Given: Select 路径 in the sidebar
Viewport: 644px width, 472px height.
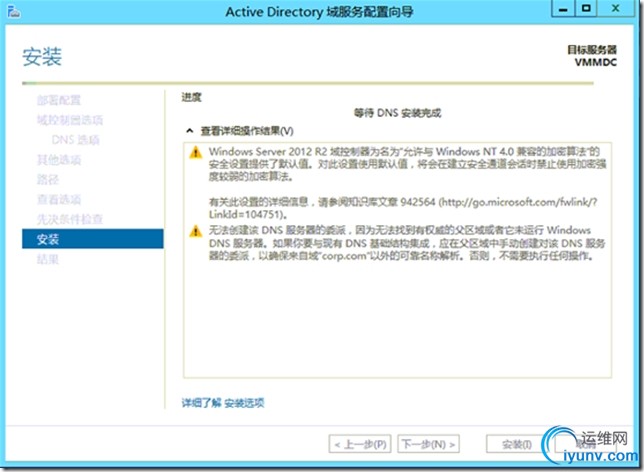Looking at the screenshot, I should pos(48,180).
